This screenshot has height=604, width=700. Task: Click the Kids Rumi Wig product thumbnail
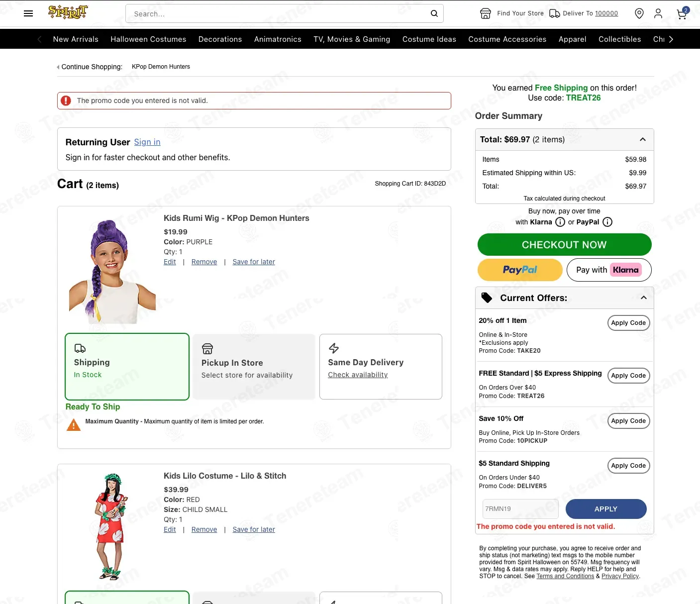click(x=112, y=271)
